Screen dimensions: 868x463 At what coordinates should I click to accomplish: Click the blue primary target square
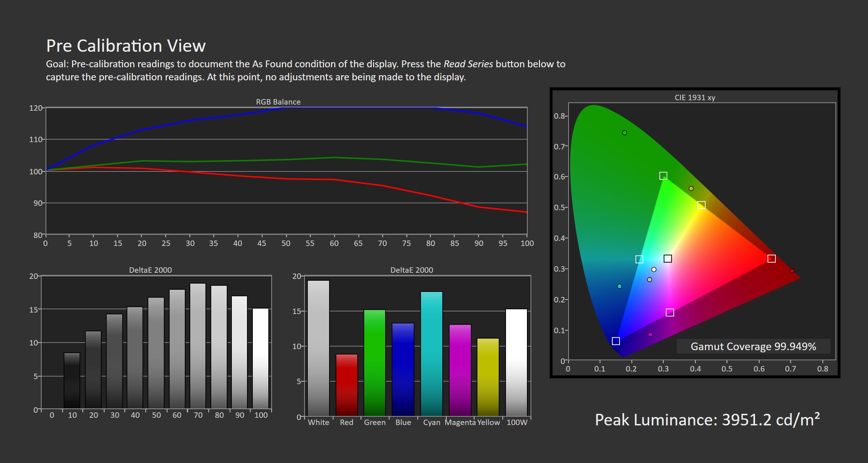click(x=616, y=341)
